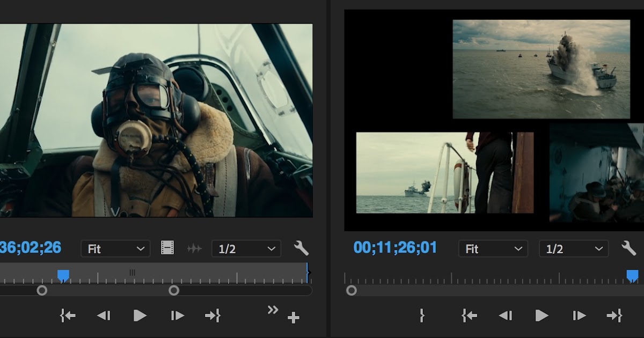Image resolution: width=644 pixels, height=338 pixels.
Task: Play the clip in Source monitor
Action: [140, 315]
